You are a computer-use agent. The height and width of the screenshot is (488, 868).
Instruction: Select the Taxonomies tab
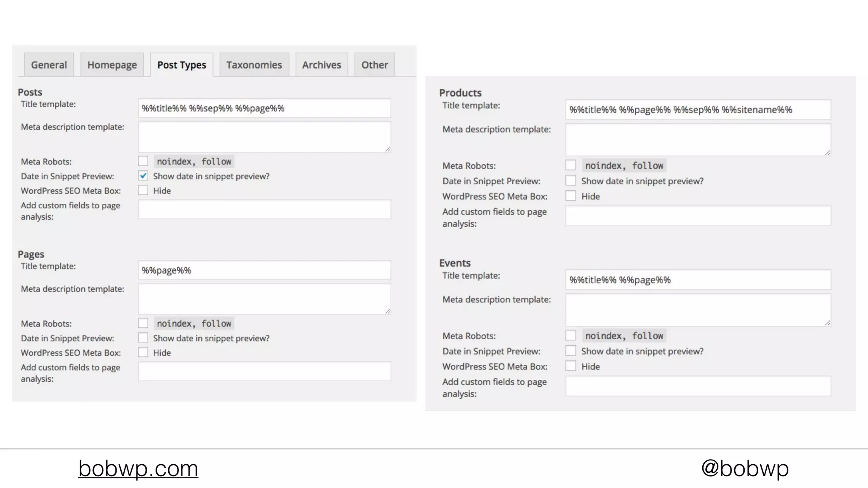click(254, 65)
